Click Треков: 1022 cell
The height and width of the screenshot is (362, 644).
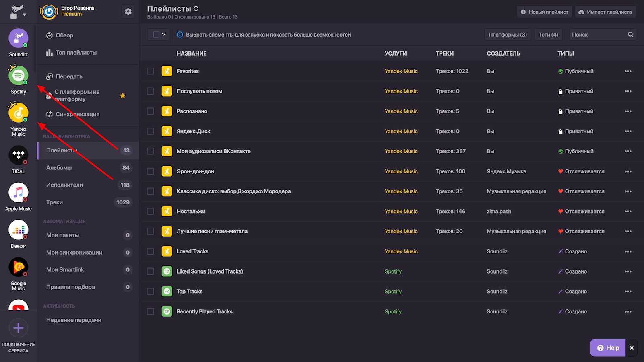click(x=452, y=71)
